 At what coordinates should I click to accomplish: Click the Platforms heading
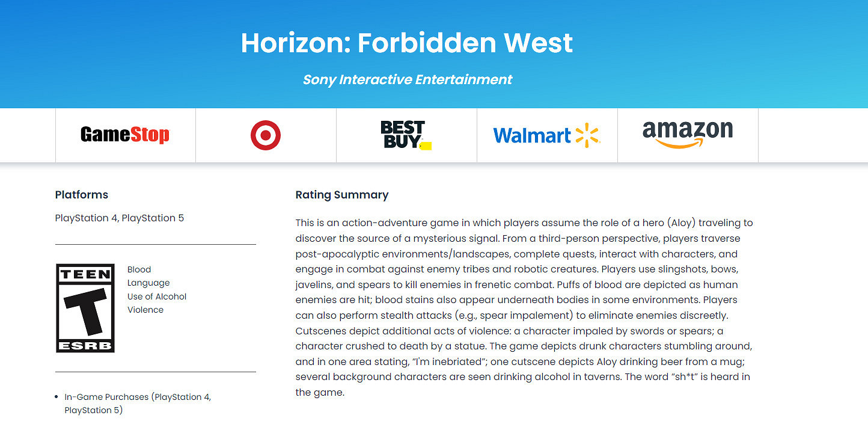pyautogui.click(x=82, y=195)
